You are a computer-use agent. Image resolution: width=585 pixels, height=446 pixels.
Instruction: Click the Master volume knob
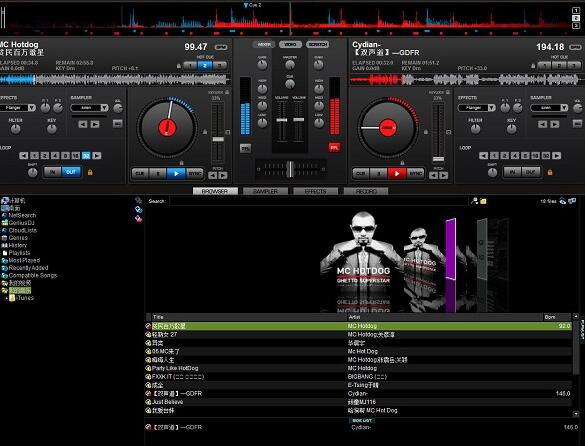click(290, 65)
